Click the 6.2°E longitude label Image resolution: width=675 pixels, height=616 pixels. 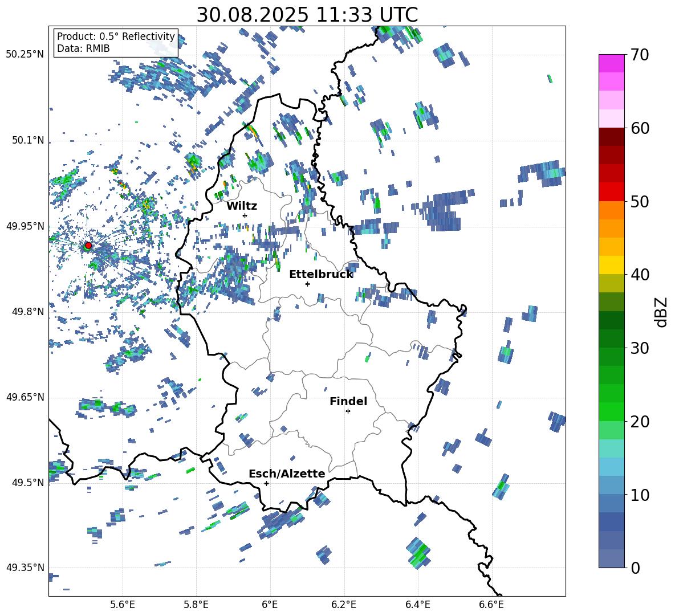coord(344,605)
